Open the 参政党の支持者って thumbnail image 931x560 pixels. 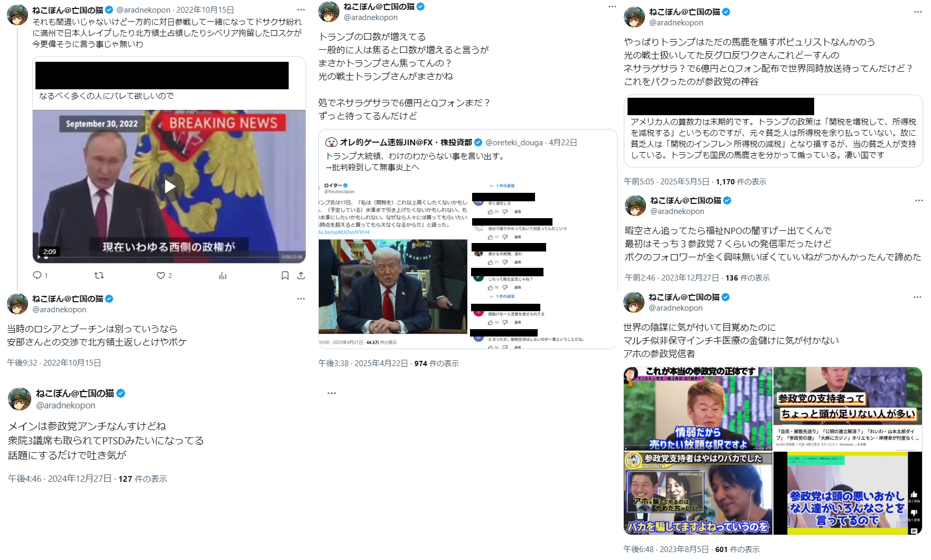click(848, 408)
